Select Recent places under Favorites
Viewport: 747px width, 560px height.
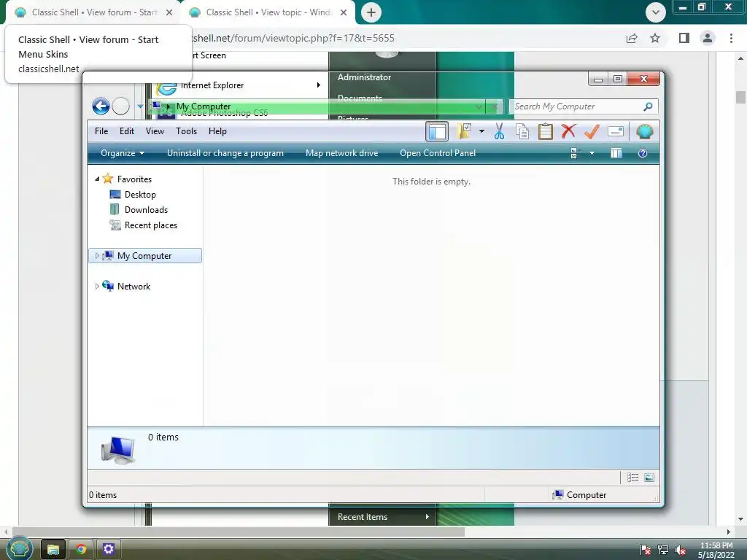coord(150,225)
